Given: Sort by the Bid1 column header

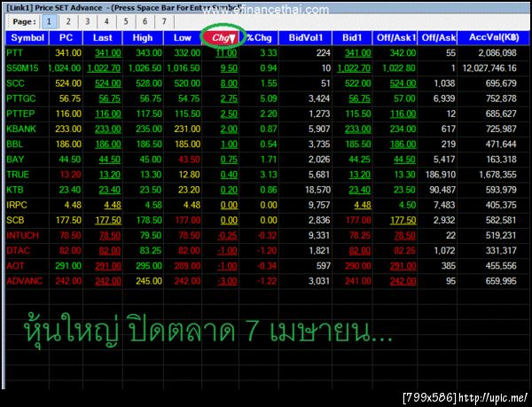Looking at the screenshot, I should click(352, 37).
